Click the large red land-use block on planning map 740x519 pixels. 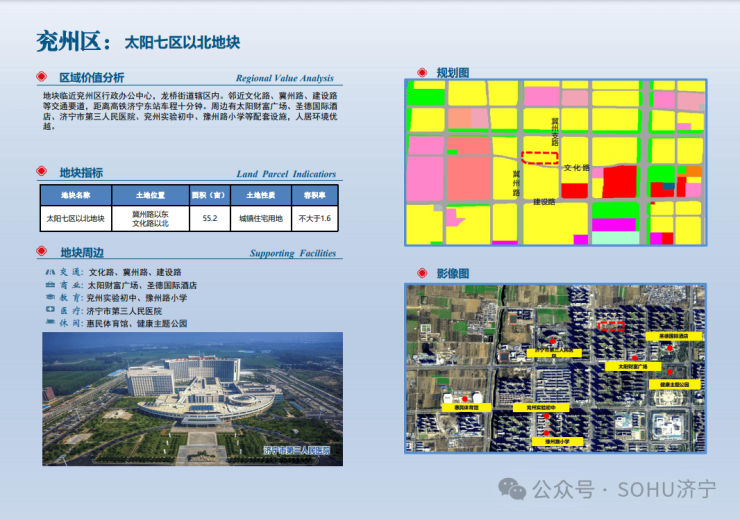coord(619,182)
